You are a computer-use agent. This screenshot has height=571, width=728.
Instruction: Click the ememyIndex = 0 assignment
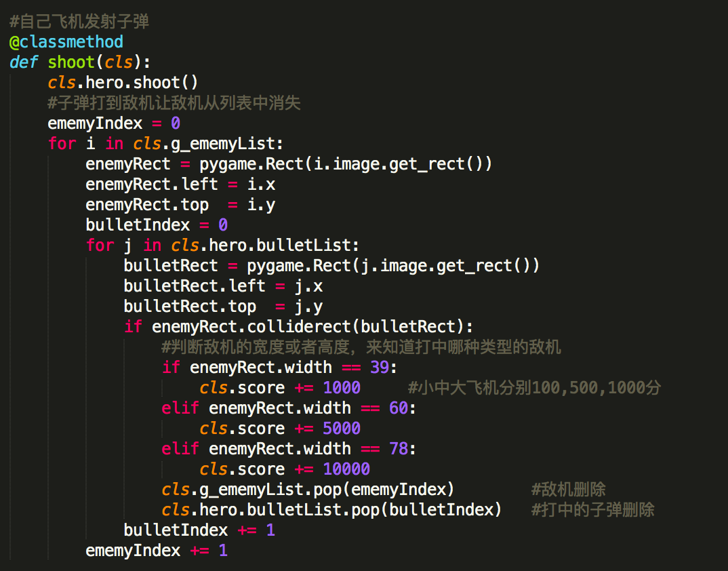(112, 123)
